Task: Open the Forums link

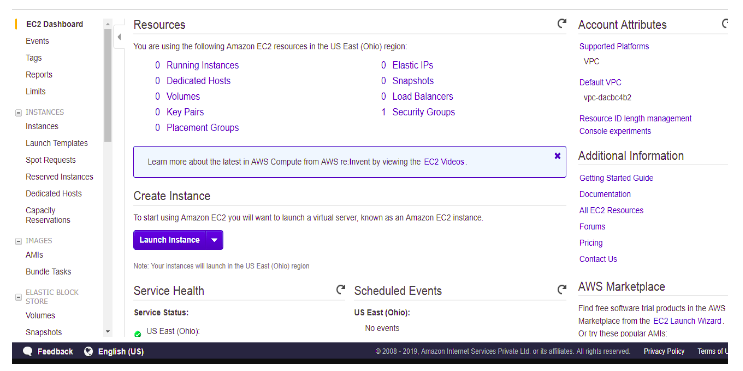Action: point(592,226)
